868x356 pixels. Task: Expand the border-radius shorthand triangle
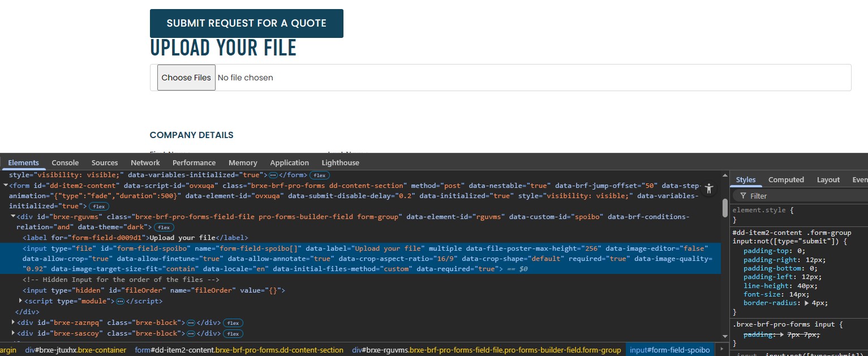[x=807, y=303]
